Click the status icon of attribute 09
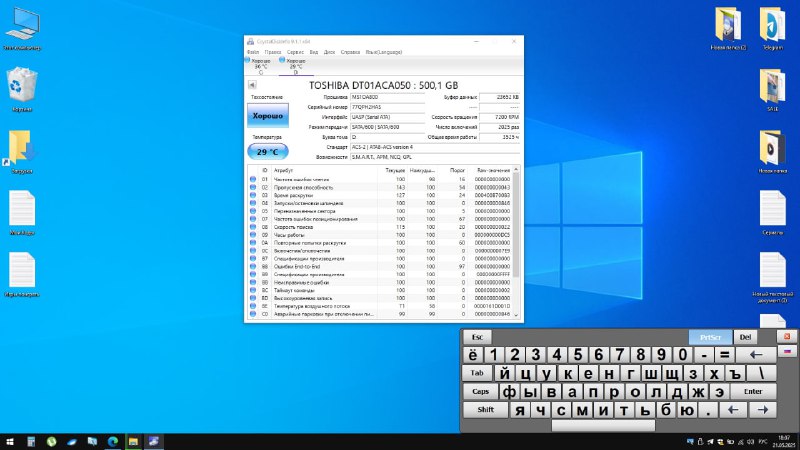 pyautogui.click(x=253, y=235)
